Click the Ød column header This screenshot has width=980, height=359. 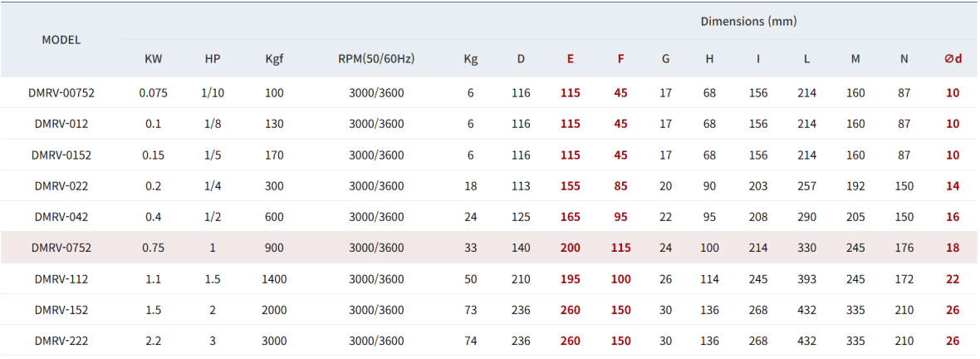[x=953, y=59]
